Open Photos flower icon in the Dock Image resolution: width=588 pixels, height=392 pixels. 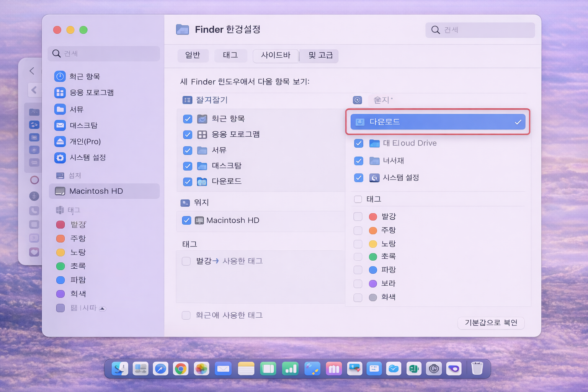(201, 369)
